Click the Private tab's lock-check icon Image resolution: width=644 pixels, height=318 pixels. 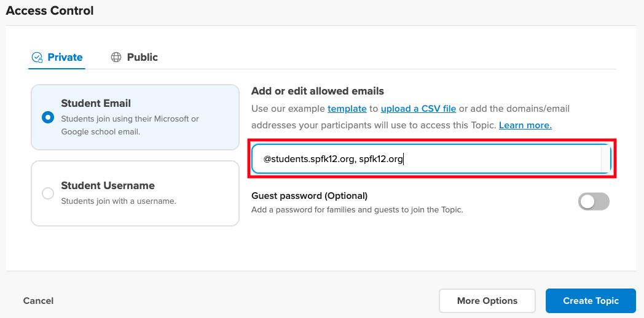tap(37, 58)
